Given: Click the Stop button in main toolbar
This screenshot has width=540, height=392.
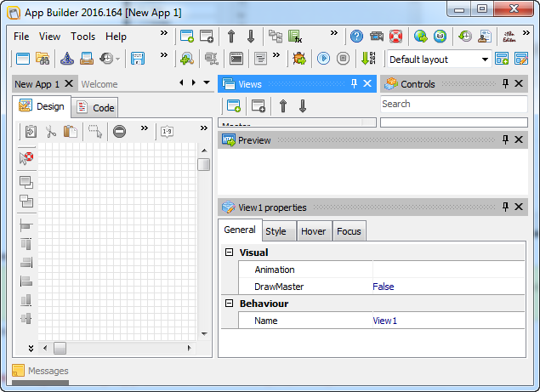Looking at the screenshot, I should [x=343, y=59].
